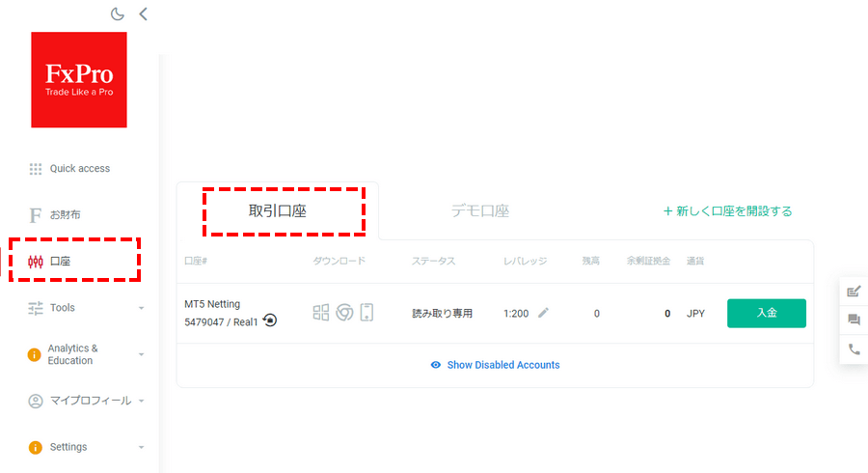Click the password reset lock icon
868x473 pixels.
[x=270, y=320]
